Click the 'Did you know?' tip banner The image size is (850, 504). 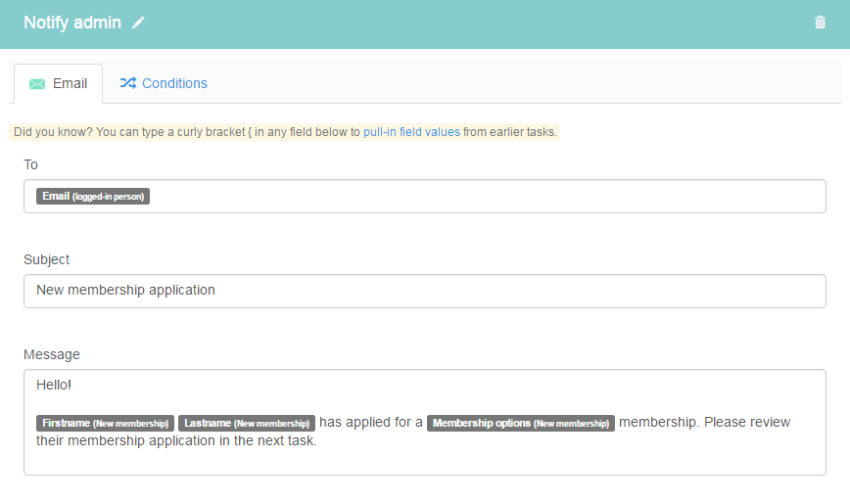(284, 132)
